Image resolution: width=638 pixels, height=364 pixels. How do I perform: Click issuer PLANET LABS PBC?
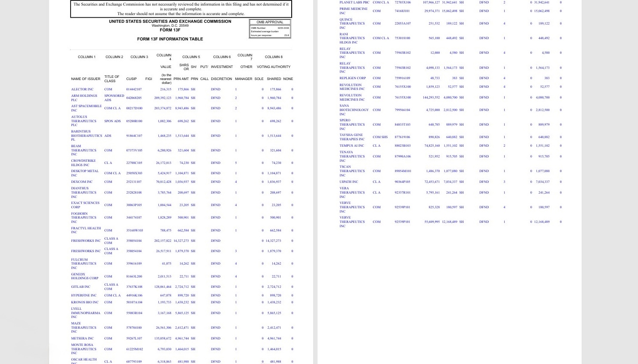(x=354, y=3)
